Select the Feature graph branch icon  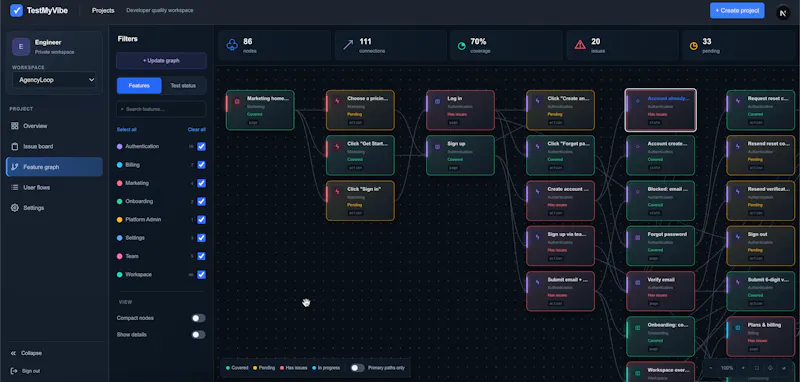pos(15,167)
